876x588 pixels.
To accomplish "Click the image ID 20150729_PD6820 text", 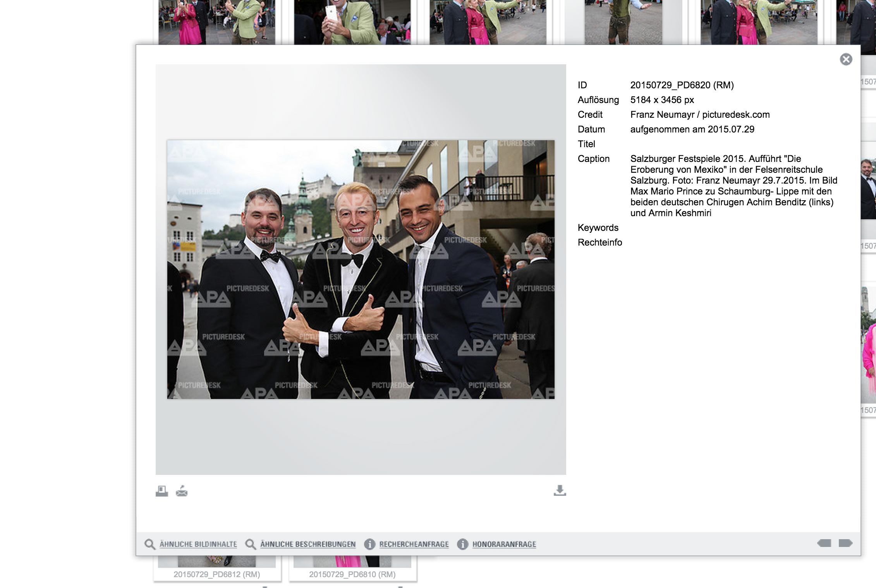I will [682, 85].
